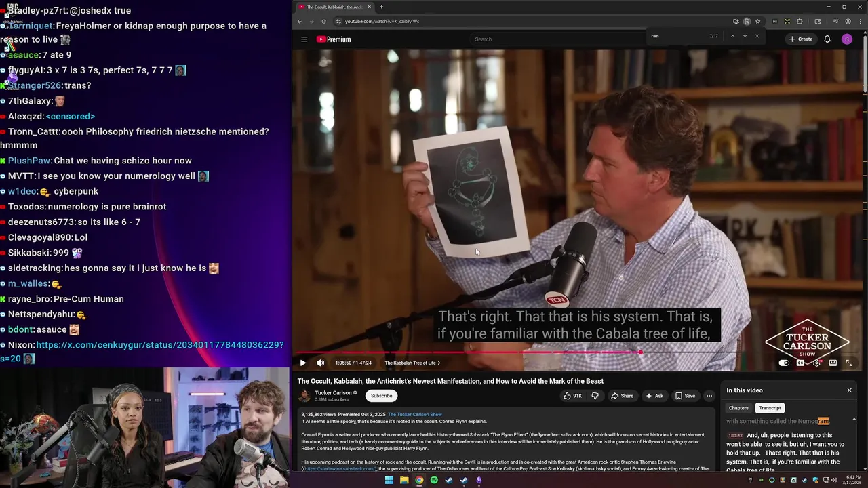Click the Ask button
Viewport: 868px width, 488px height.
654,396
